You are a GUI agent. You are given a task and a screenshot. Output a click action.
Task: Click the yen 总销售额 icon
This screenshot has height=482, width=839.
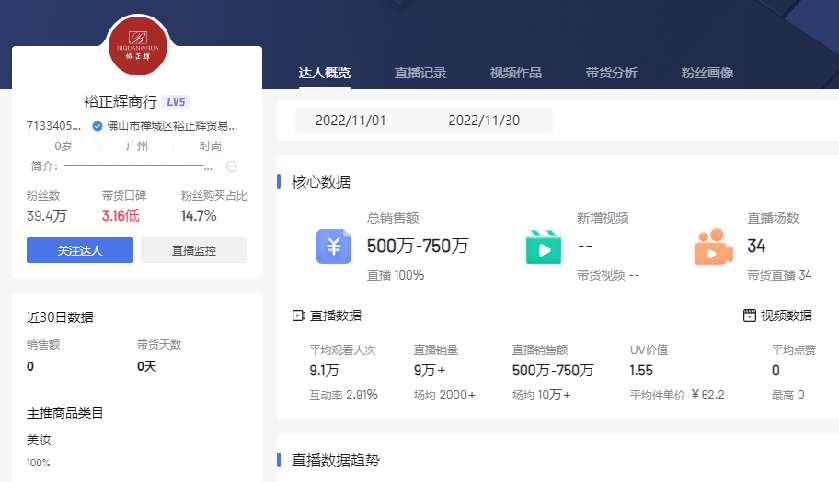333,246
